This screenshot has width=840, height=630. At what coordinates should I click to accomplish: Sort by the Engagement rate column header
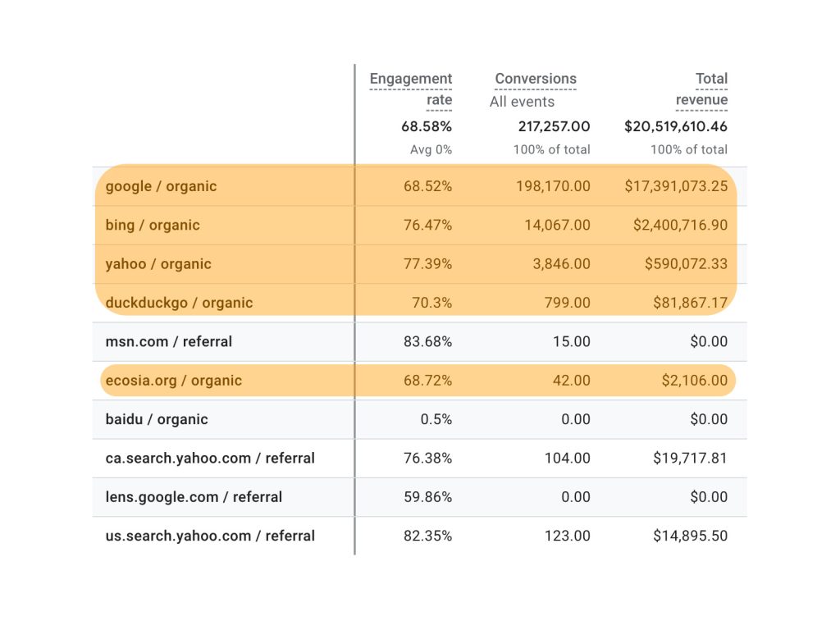(411, 89)
